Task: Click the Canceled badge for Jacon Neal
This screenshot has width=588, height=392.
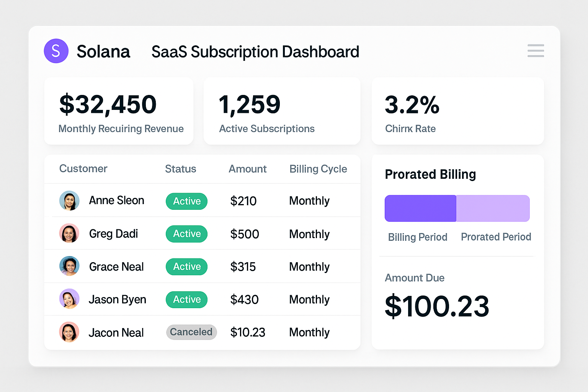Action: click(191, 332)
